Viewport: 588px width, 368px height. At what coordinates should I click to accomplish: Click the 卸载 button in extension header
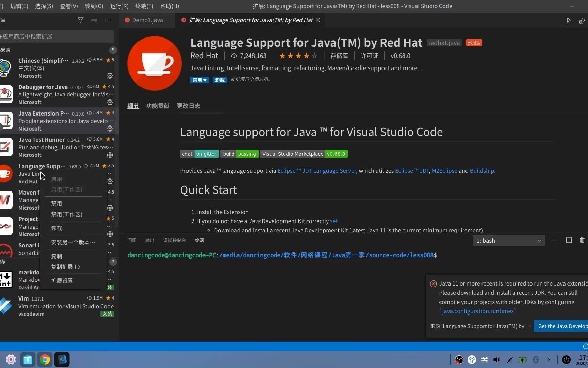tap(220, 80)
